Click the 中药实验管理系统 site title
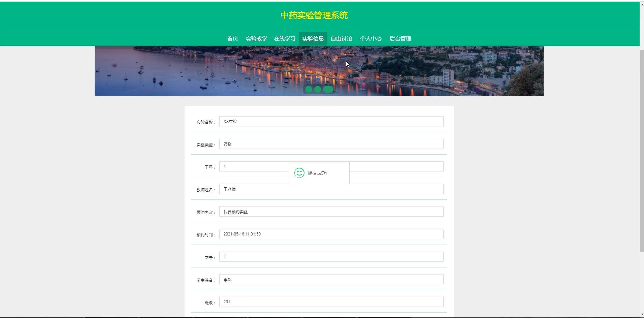Image resolution: width=644 pixels, height=318 pixels. coord(314,15)
